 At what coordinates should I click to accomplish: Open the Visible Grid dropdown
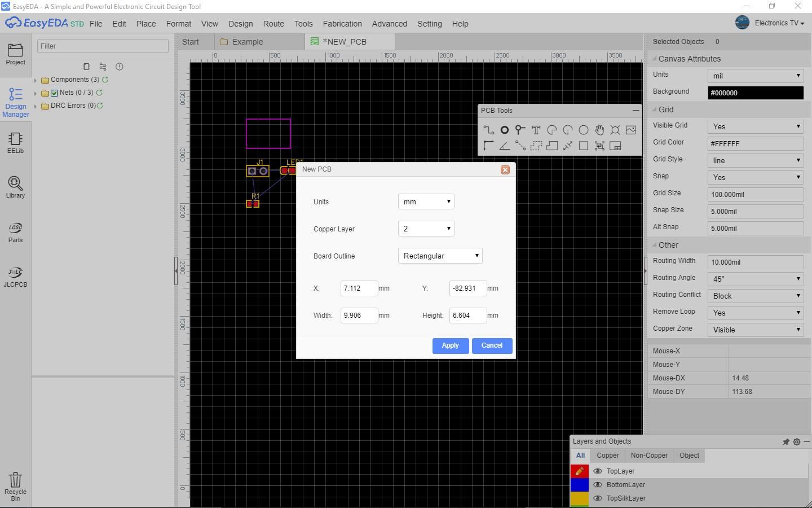point(756,126)
